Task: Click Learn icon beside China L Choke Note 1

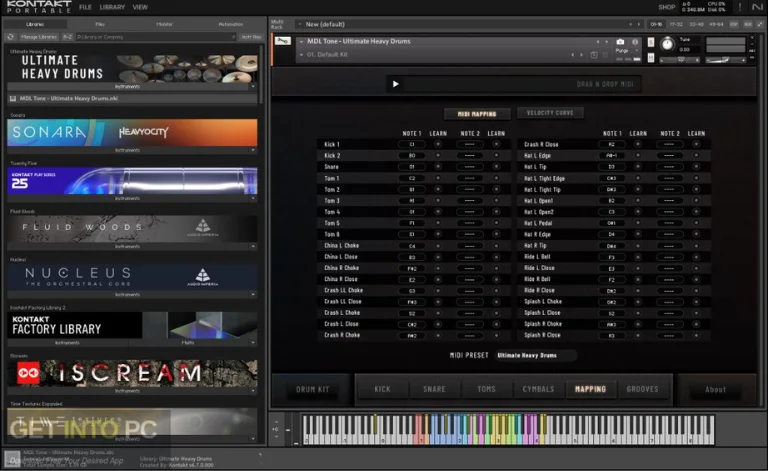Action: point(438,246)
